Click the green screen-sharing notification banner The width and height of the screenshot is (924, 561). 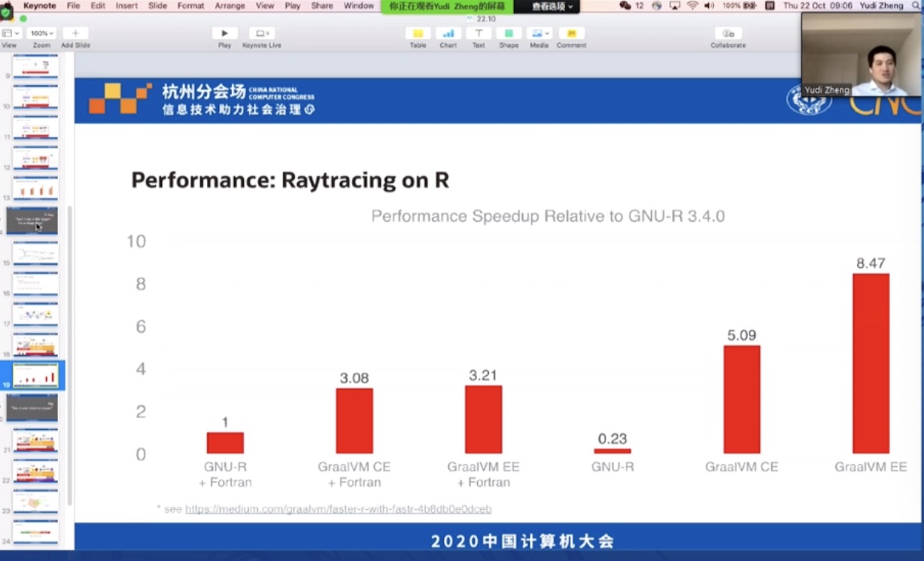click(448, 6)
